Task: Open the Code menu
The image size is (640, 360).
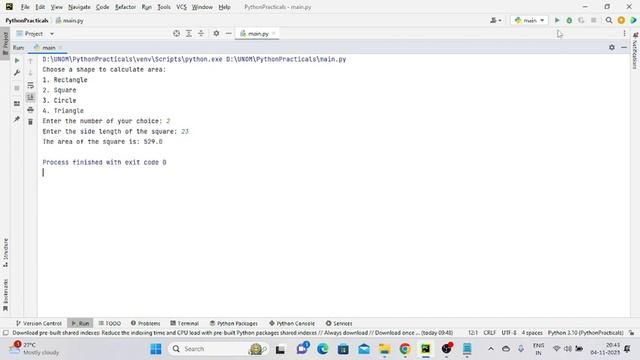Action: pos(102,7)
